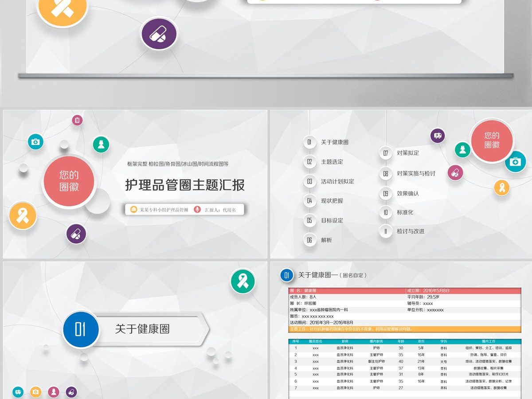Click the text 汇报人:代用名

click(220, 210)
